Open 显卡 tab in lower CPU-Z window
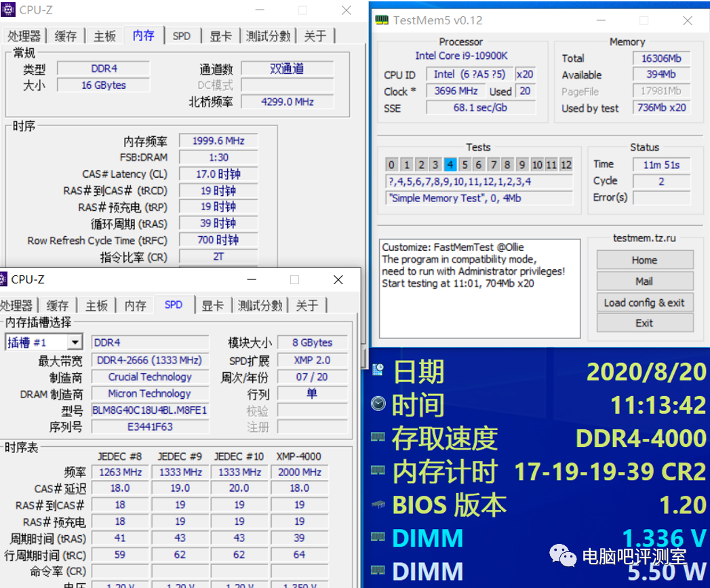This screenshot has height=588, width=710. 213,305
